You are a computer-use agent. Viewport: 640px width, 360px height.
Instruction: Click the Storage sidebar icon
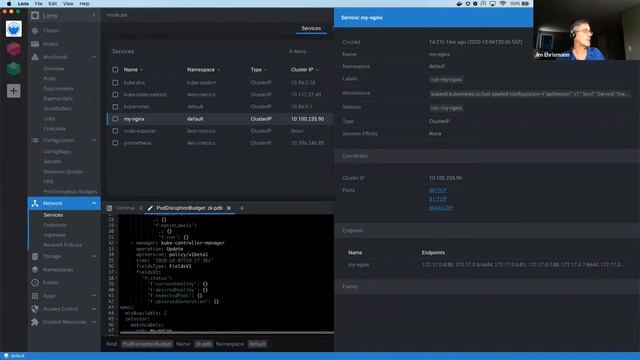coord(35,256)
